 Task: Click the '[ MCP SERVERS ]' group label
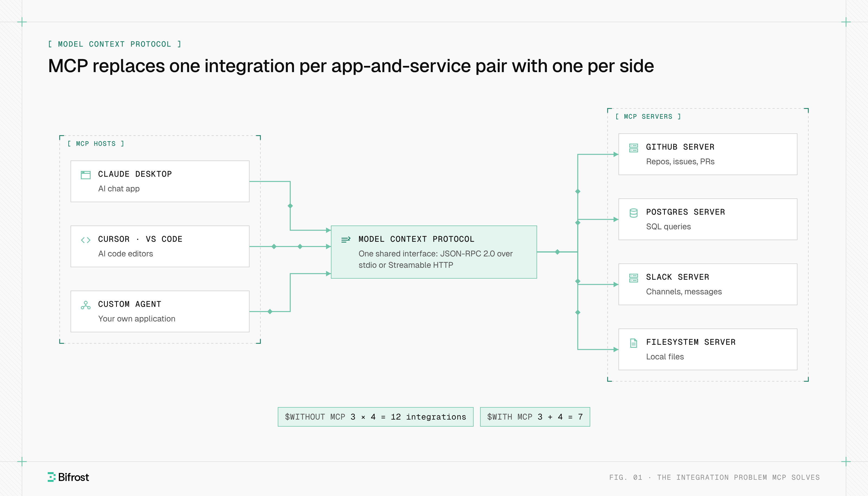tap(648, 117)
